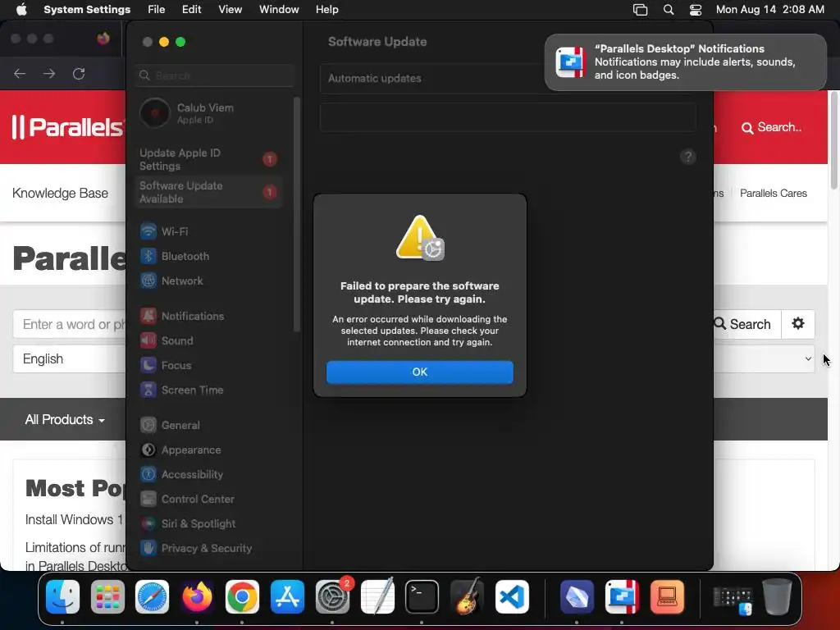Click the question mark help button
The width and height of the screenshot is (840, 630).
688,157
